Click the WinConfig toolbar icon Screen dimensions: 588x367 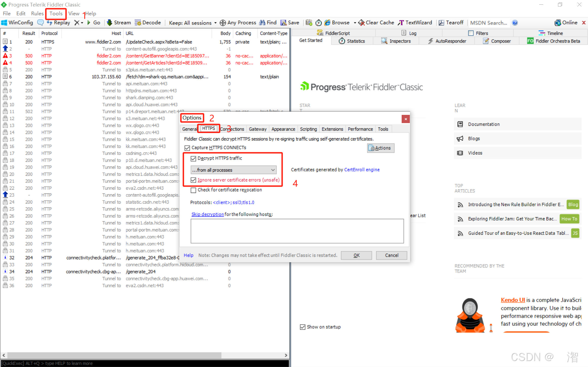[4, 23]
